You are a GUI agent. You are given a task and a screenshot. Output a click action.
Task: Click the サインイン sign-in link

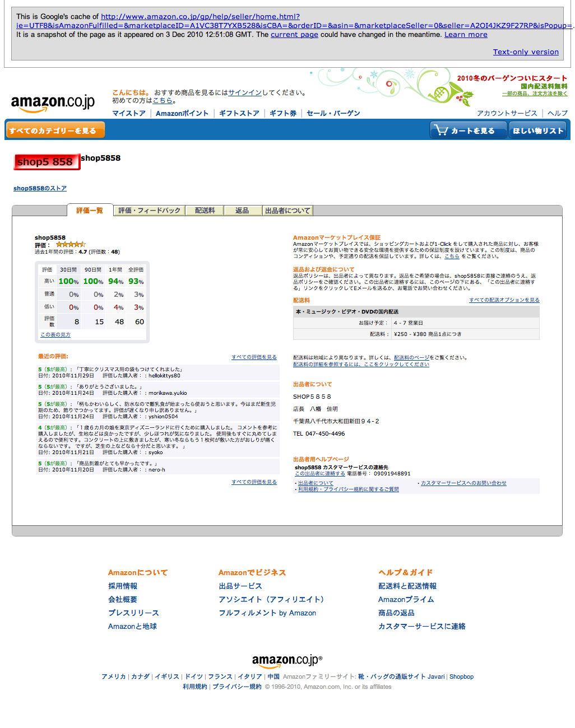click(245, 92)
